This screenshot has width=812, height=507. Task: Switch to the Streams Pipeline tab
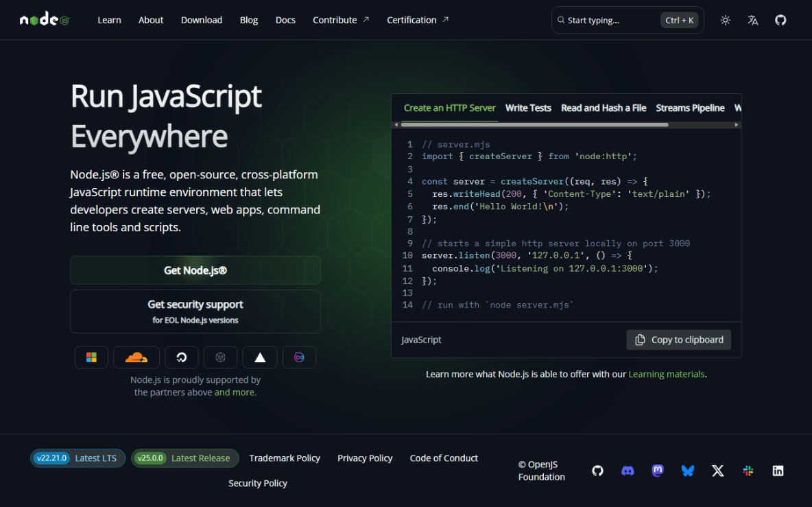click(690, 108)
